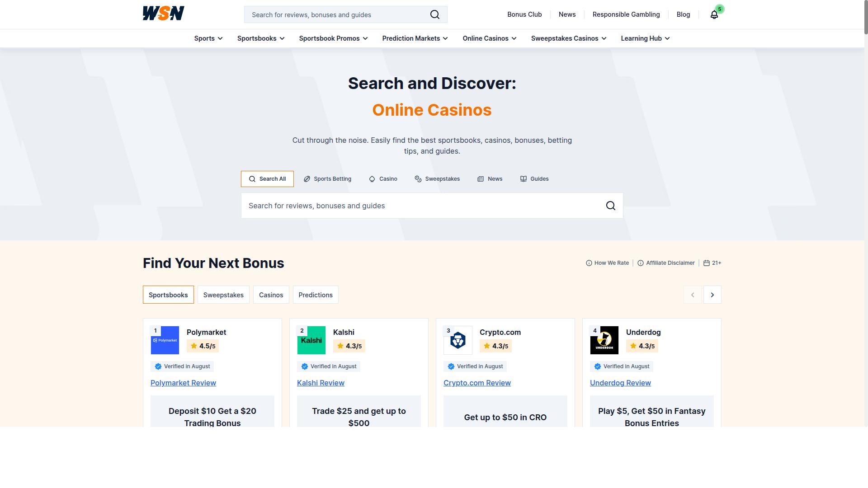Select the Search All filter
Viewport: 868px width, 488px height.
[x=267, y=179]
